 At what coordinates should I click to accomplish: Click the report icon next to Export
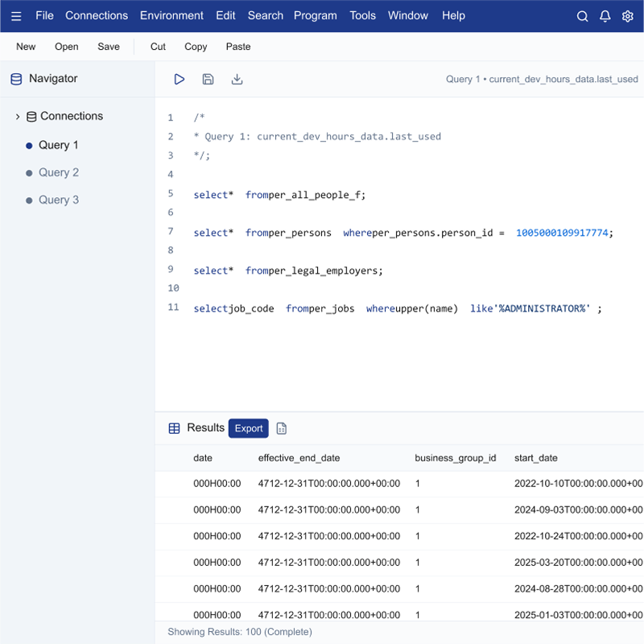point(282,428)
